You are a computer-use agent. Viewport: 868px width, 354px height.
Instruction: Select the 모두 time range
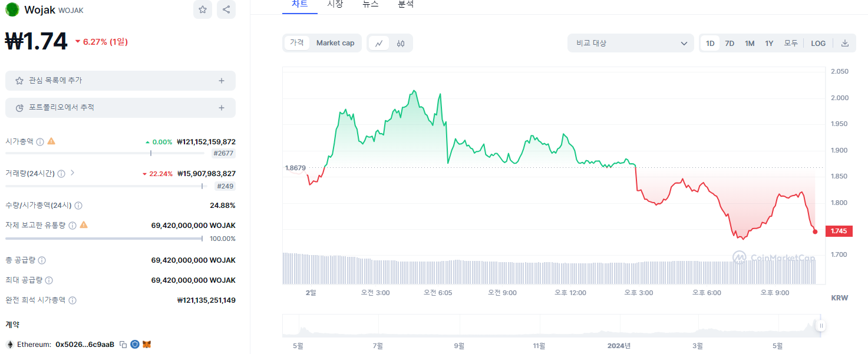pyautogui.click(x=791, y=43)
